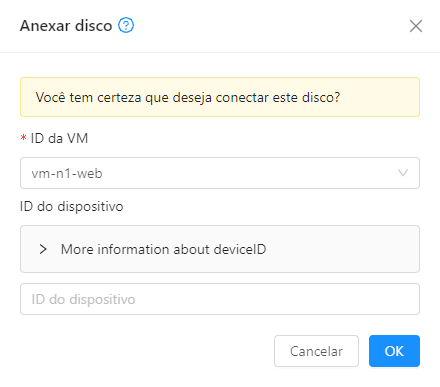Dismiss the dialog using the X icon
This screenshot has height=387, width=440.
416,26
